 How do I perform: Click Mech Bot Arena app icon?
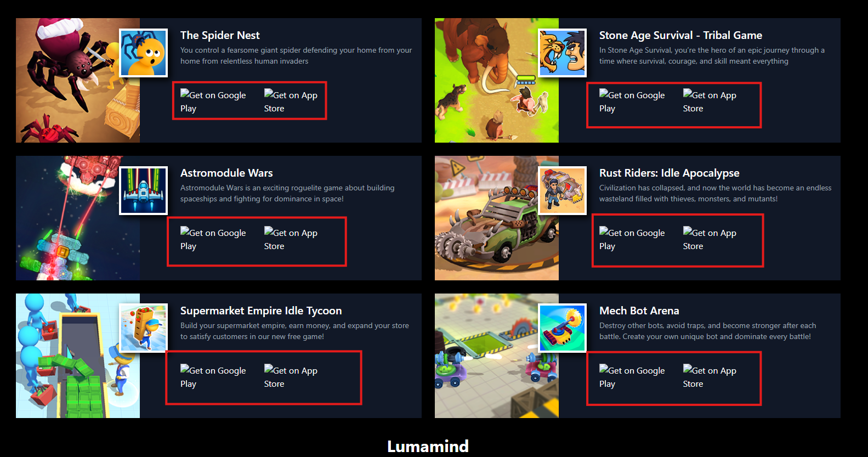coord(562,328)
